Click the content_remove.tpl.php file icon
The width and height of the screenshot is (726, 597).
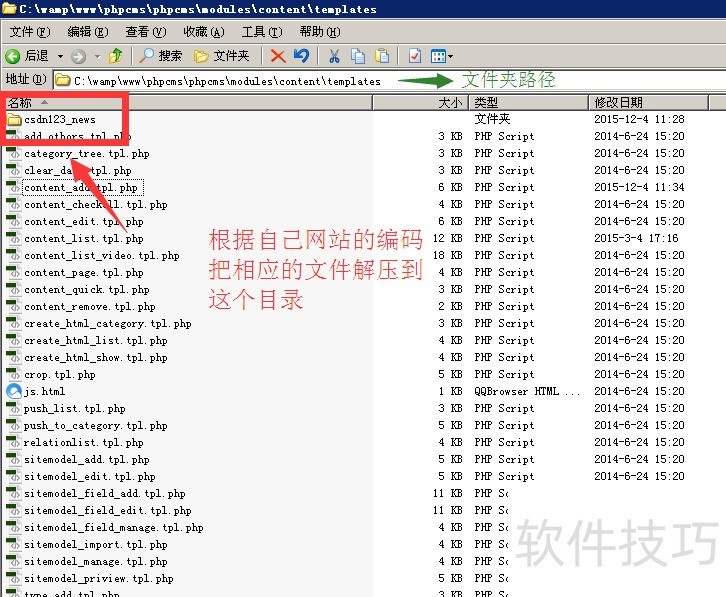[13, 307]
